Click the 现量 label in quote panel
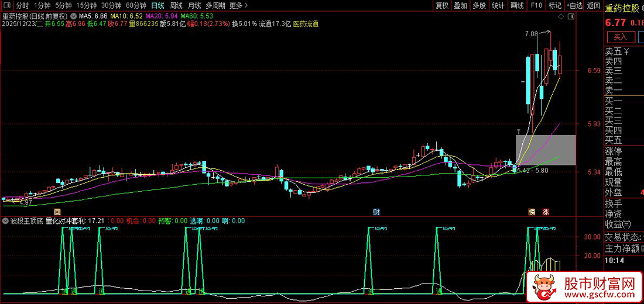Image resolution: width=644 pixels, height=304 pixels. 614,182
